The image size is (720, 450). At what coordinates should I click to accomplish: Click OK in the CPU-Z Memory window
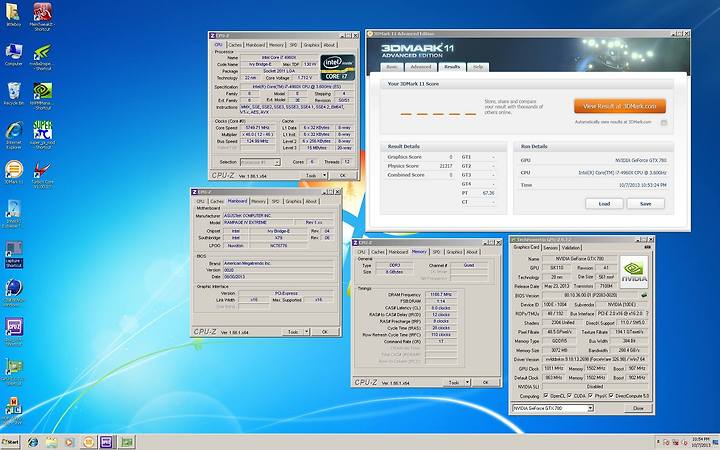(x=486, y=382)
